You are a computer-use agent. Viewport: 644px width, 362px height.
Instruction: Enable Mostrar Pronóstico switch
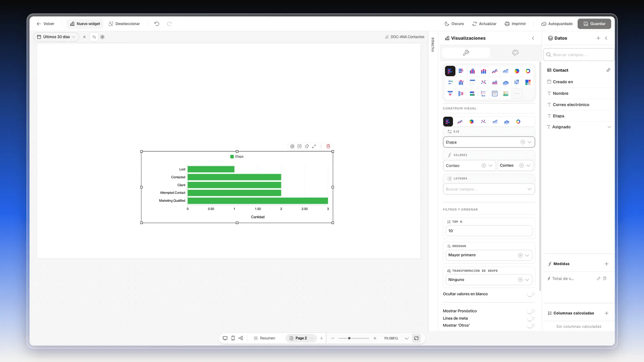pyautogui.click(x=530, y=311)
